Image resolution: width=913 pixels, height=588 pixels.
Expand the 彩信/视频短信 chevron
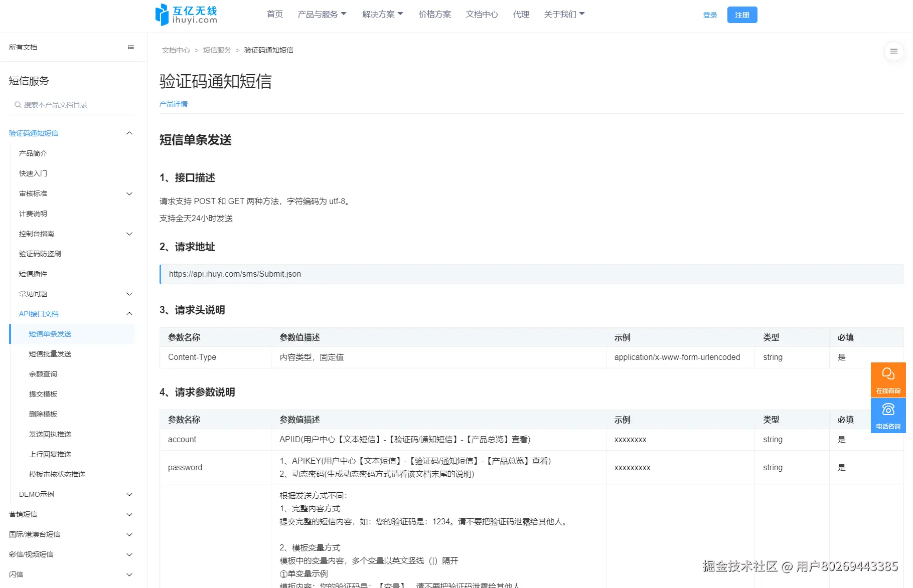pos(129,554)
